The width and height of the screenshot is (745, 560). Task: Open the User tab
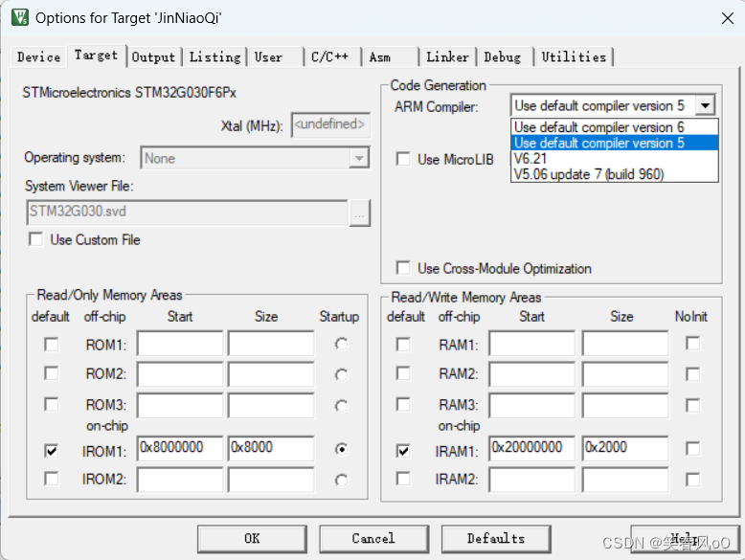(x=276, y=57)
